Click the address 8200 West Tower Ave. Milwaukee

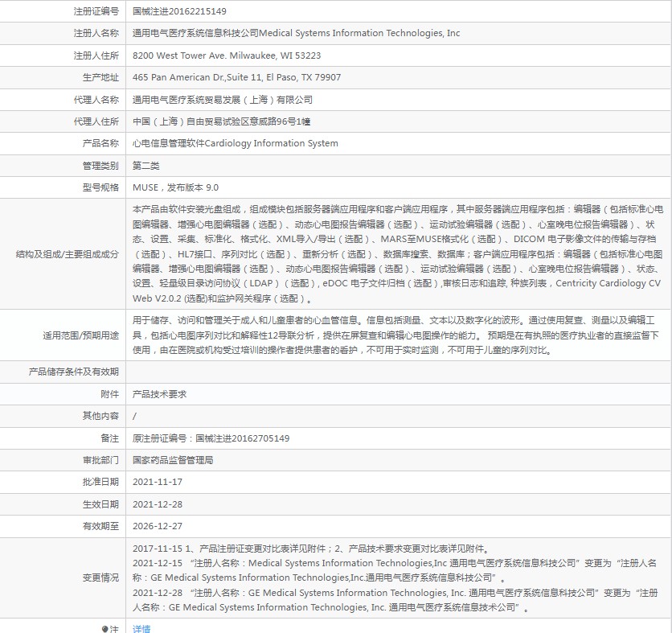pos(227,55)
